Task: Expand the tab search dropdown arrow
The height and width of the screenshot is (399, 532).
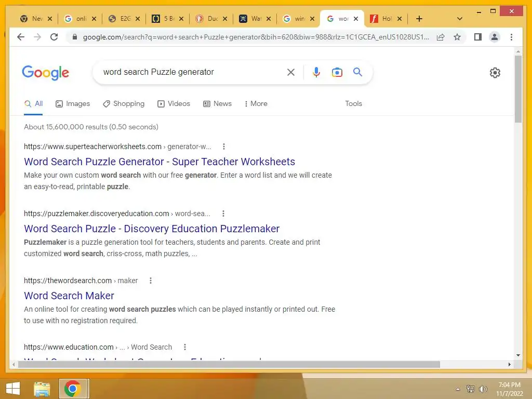Action: coord(459,19)
